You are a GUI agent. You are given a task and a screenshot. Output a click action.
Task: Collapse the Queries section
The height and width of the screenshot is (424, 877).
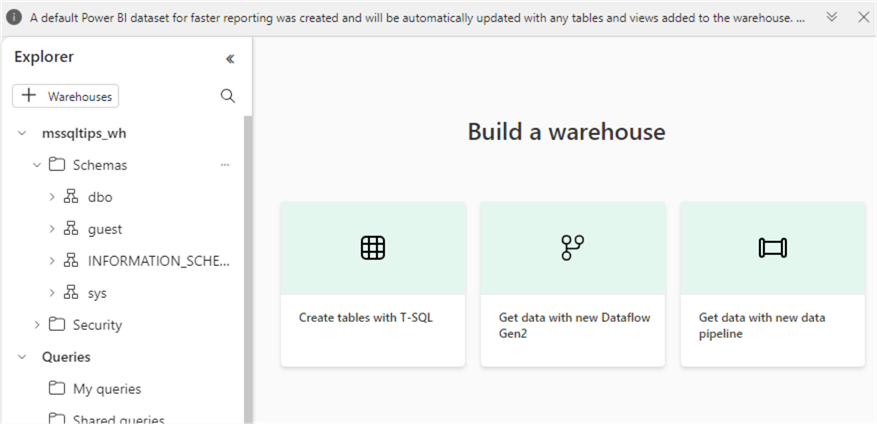point(22,357)
